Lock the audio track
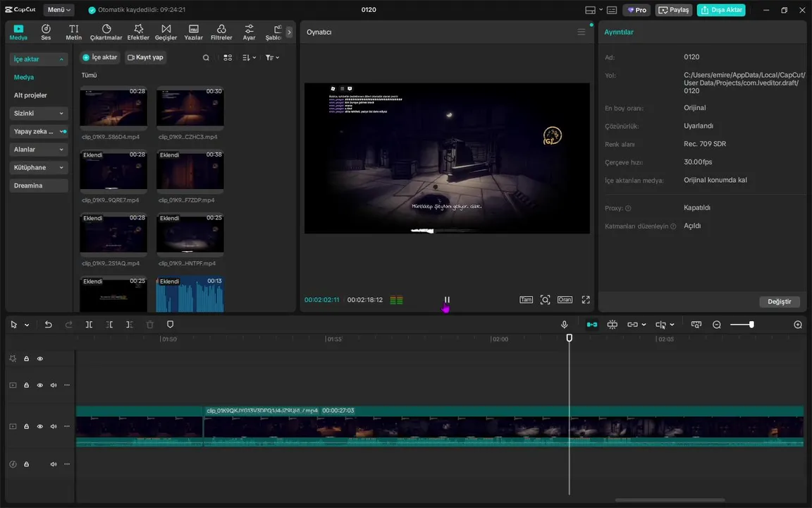The height and width of the screenshot is (508, 812). tap(26, 464)
